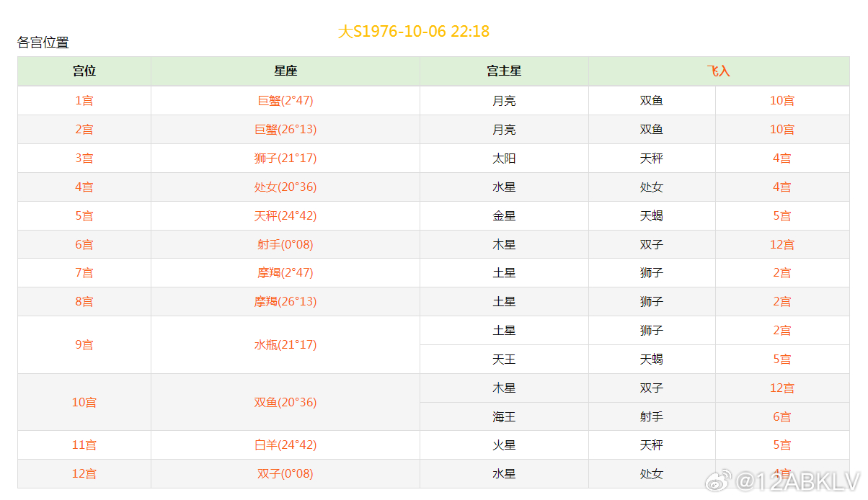This screenshot has height=500, width=868.
Task: Click 土星 ruler in the 7宫 row
Action: [x=504, y=273]
